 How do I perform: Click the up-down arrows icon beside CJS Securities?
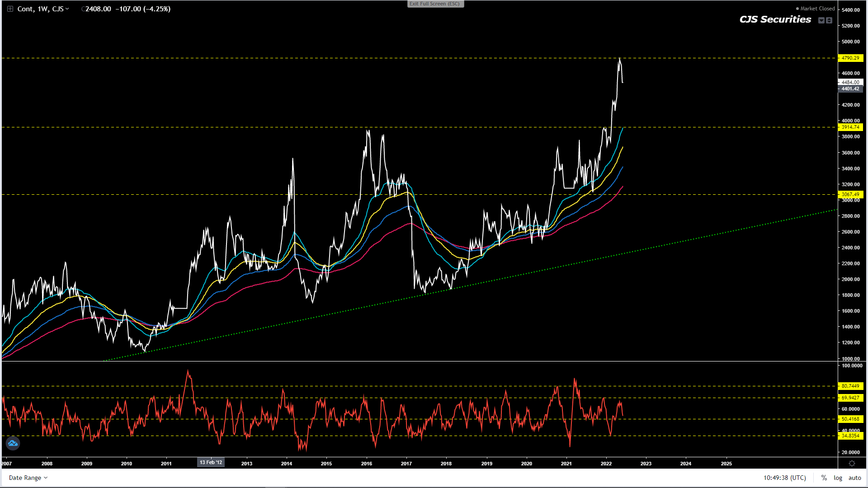point(829,20)
